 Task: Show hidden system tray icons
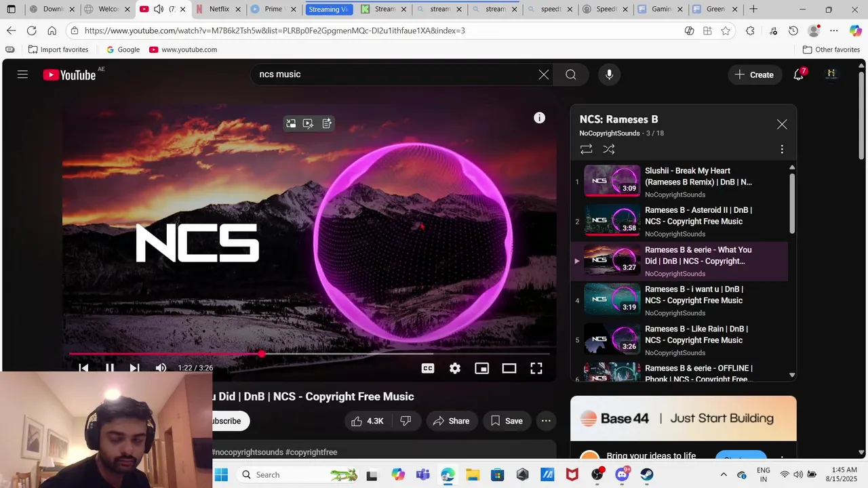tap(724, 474)
